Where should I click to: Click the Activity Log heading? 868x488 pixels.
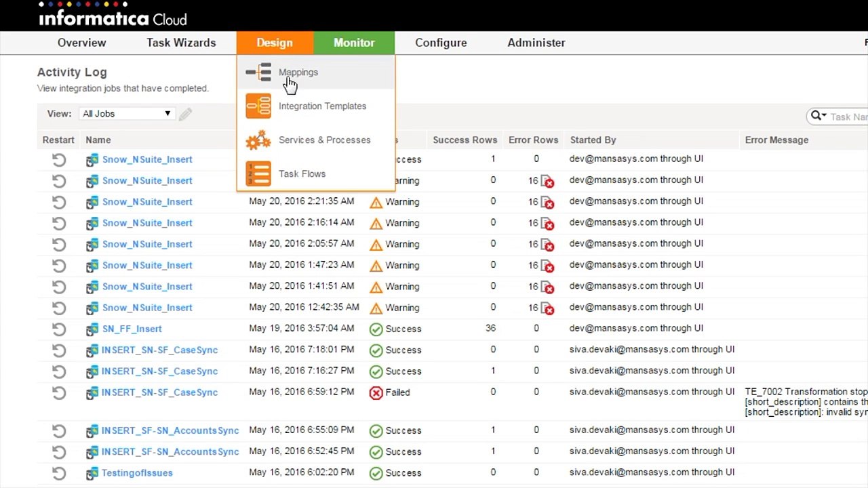[x=72, y=72]
